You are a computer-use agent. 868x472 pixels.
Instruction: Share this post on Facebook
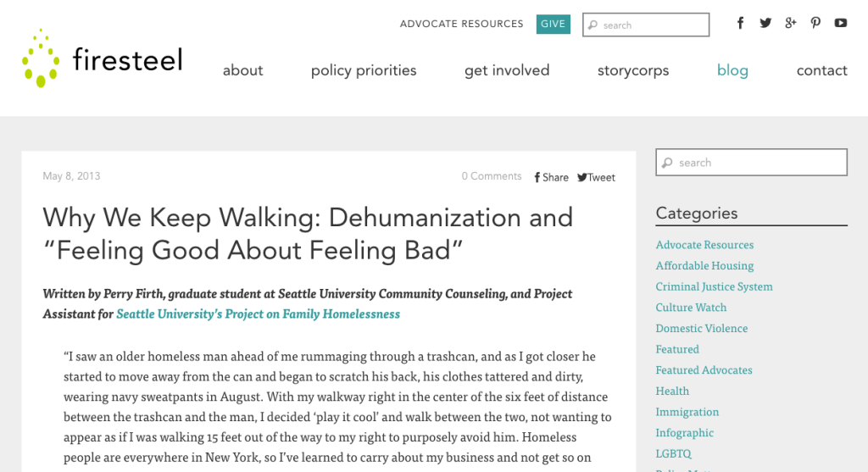point(551,177)
